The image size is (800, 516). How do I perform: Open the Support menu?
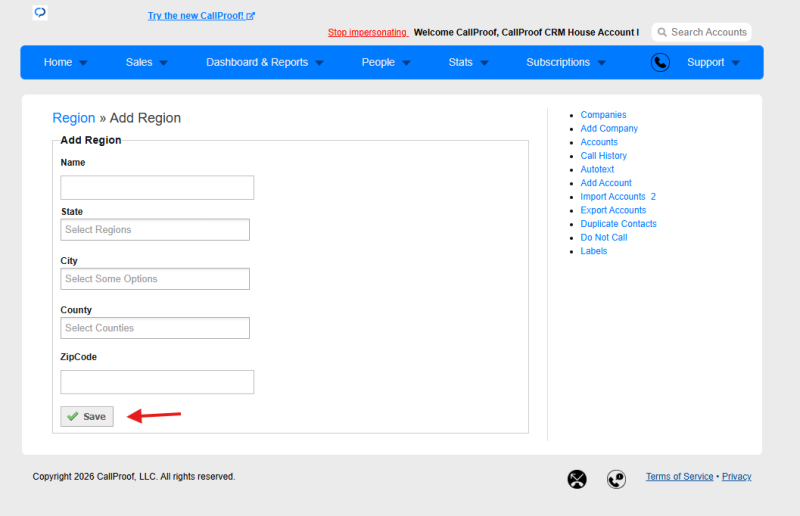[x=706, y=62]
